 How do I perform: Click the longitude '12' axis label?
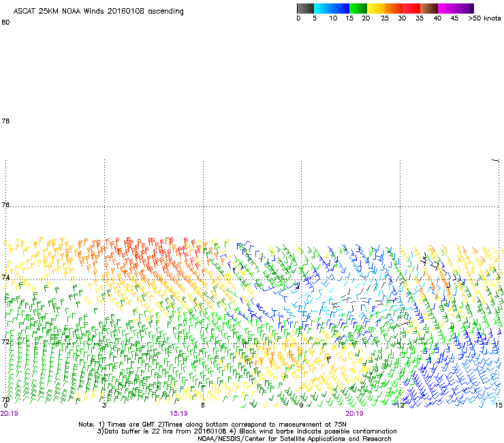(x=400, y=406)
